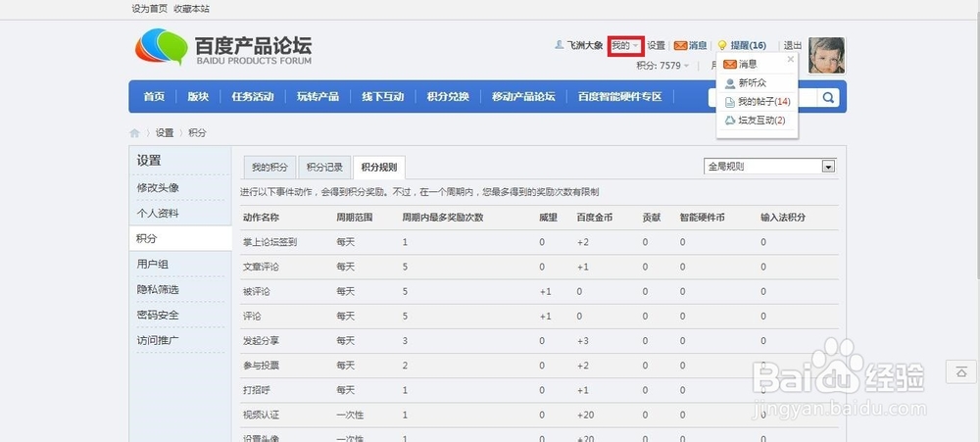Click the home icon in the breadcrumb

pos(134,133)
